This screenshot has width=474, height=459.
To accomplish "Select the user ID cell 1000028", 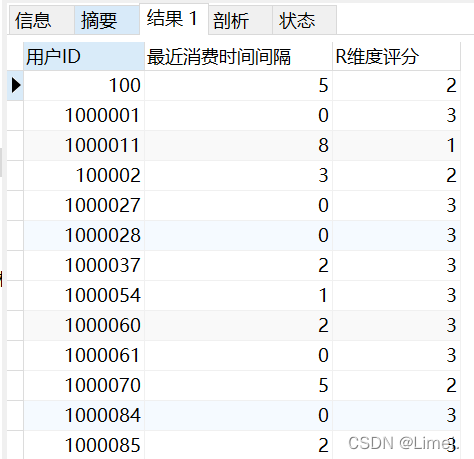I will pyautogui.click(x=84, y=235).
